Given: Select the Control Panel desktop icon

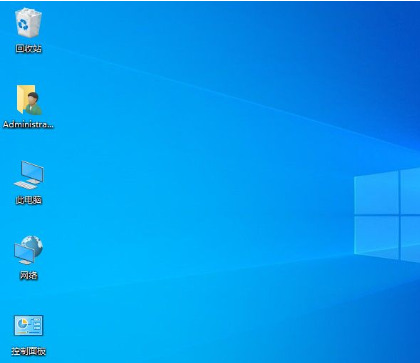Looking at the screenshot, I should click(x=29, y=325).
